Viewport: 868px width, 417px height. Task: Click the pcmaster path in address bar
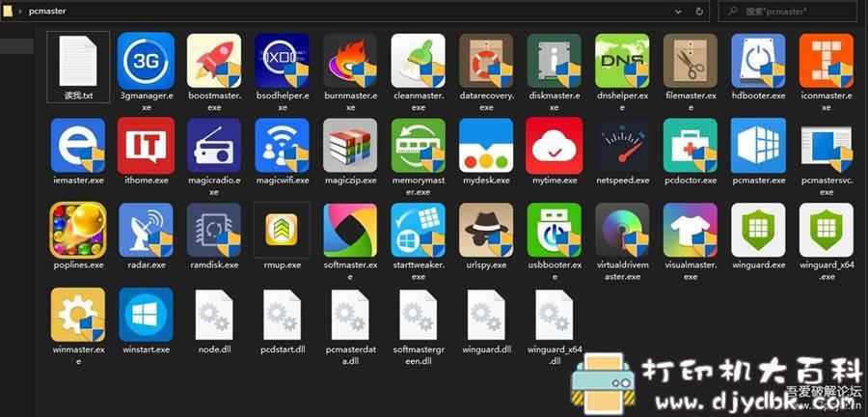(47, 11)
